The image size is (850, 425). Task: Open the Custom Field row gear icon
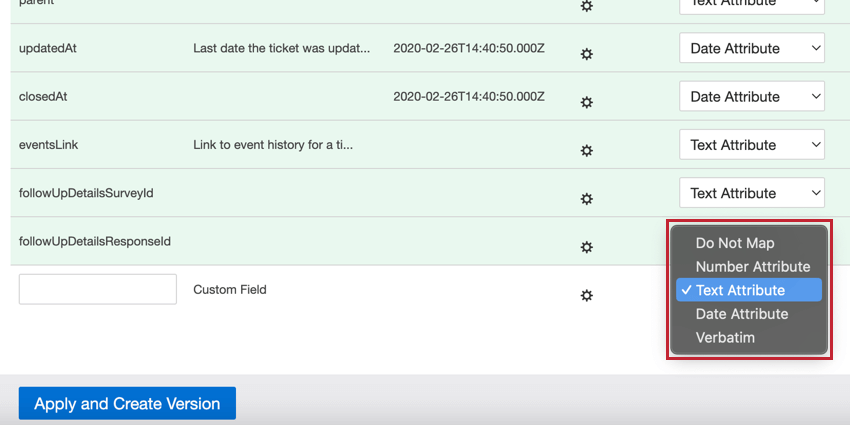point(587,295)
